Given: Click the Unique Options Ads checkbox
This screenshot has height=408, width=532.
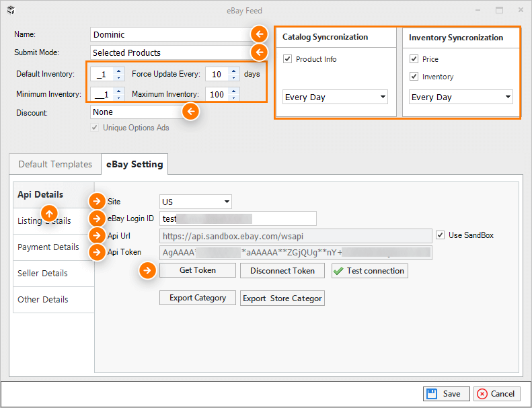Looking at the screenshot, I should point(94,128).
